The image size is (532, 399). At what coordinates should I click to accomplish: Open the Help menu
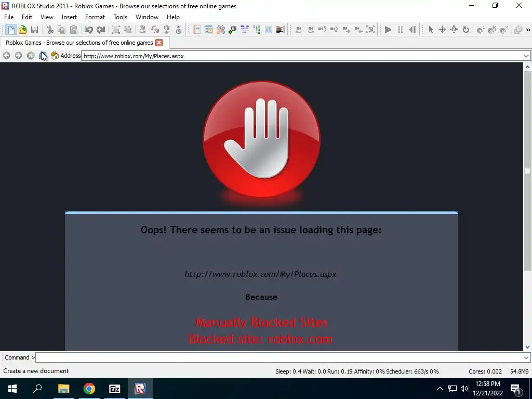173,17
